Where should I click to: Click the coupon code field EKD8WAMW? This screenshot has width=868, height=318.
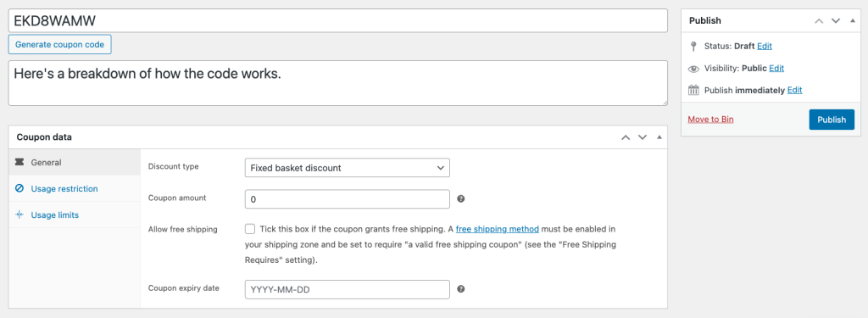pyautogui.click(x=337, y=20)
